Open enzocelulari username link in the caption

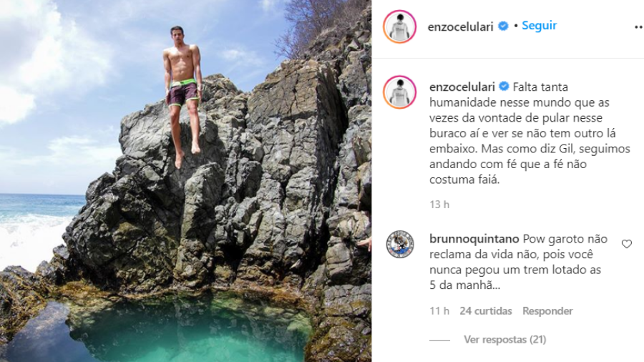[462, 87]
